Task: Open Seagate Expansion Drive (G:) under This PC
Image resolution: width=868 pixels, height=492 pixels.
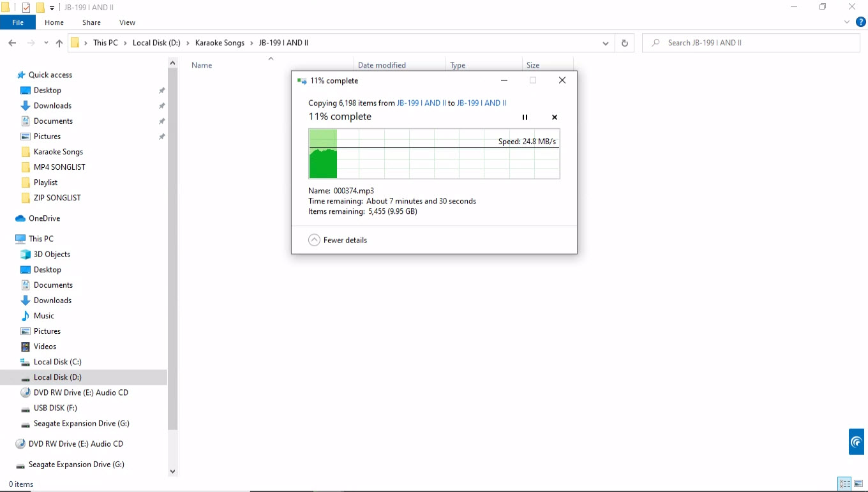Action: (81, 423)
